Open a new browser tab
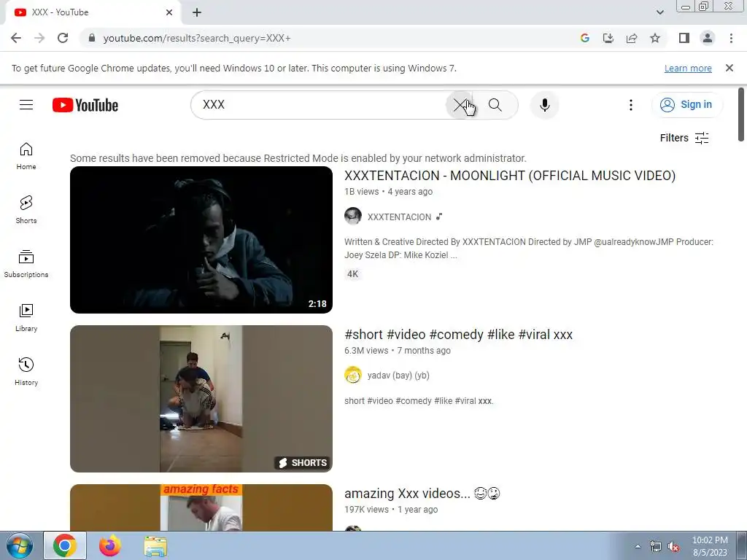Screen dimensions: 747x560 [x=197, y=12]
